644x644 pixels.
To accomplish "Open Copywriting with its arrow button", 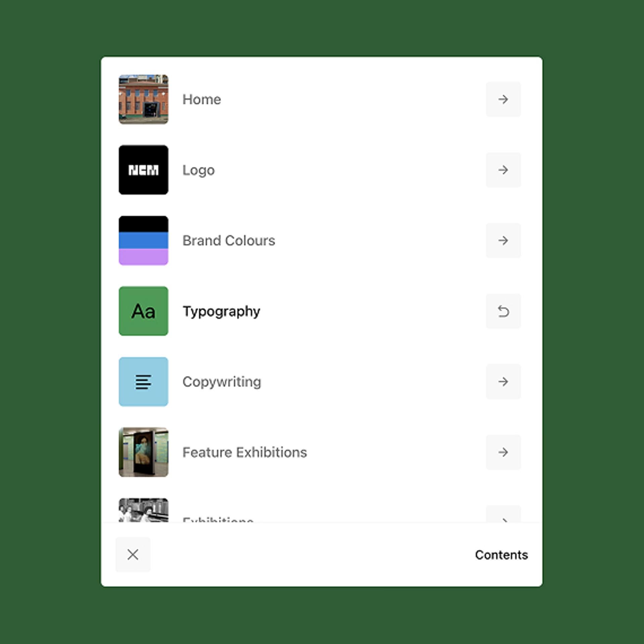I will coord(503,382).
